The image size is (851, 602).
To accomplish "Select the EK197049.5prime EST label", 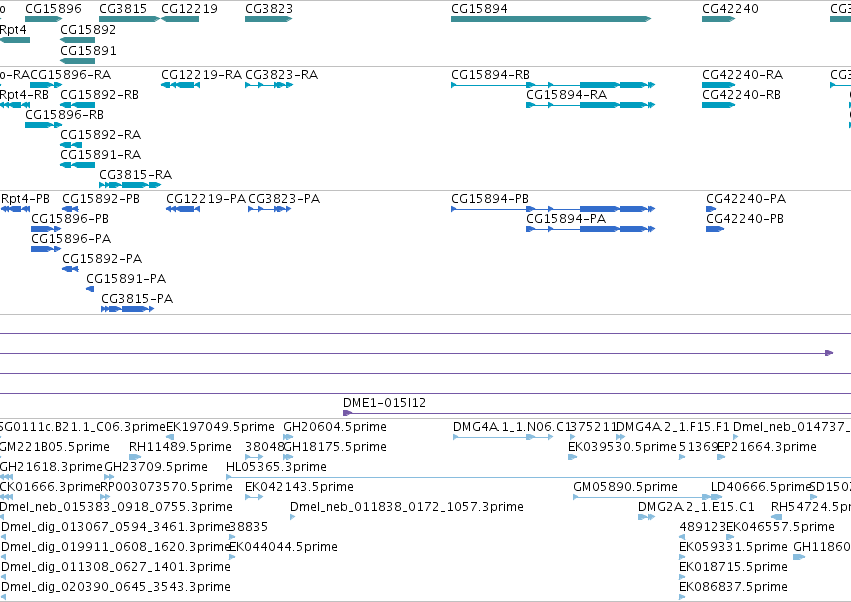I will 220,427.
